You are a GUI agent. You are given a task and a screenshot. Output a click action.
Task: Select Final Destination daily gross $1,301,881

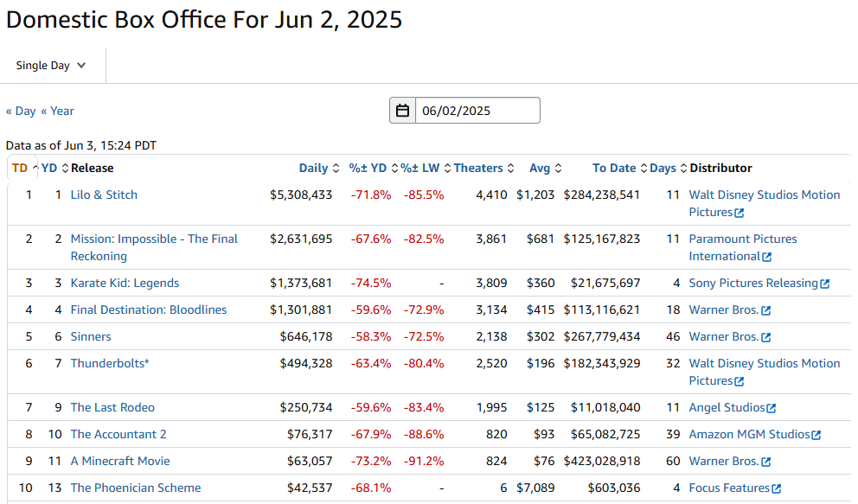(x=301, y=309)
